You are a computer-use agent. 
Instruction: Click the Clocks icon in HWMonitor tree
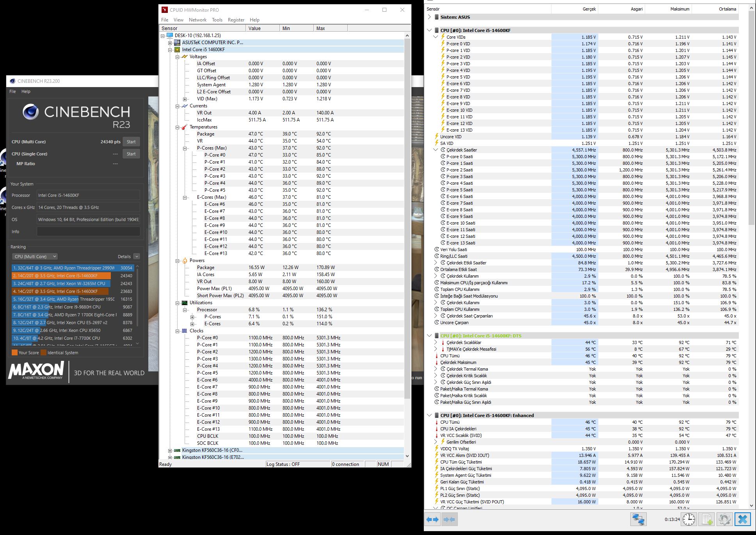pyautogui.click(x=185, y=331)
